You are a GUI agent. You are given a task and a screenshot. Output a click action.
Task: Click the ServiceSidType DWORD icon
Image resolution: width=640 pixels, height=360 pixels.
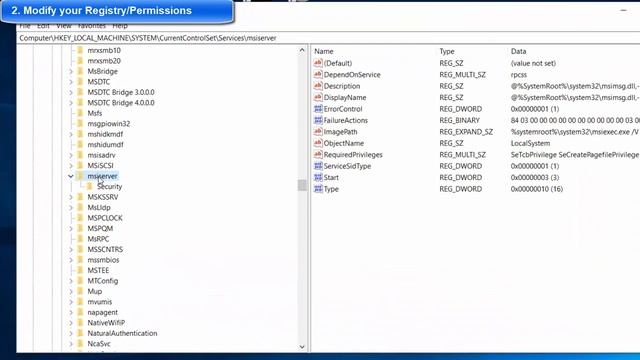tap(318, 166)
